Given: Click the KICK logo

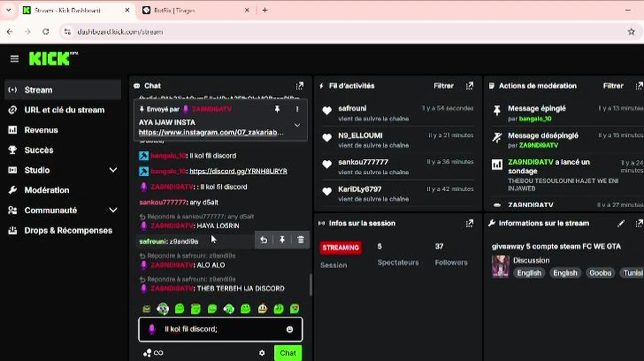Looking at the screenshot, I should 53,59.
